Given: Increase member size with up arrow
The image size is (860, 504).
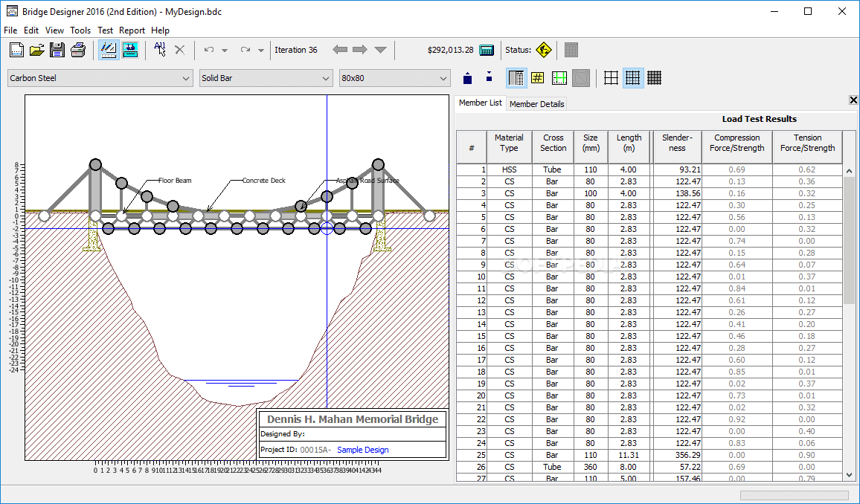Looking at the screenshot, I should [x=467, y=78].
